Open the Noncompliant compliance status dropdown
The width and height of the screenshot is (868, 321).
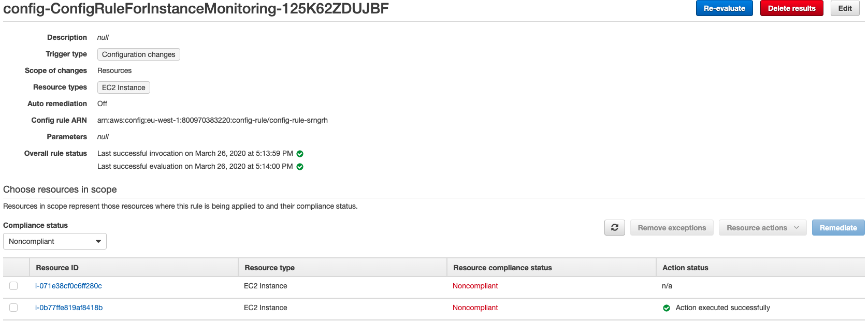[55, 241]
